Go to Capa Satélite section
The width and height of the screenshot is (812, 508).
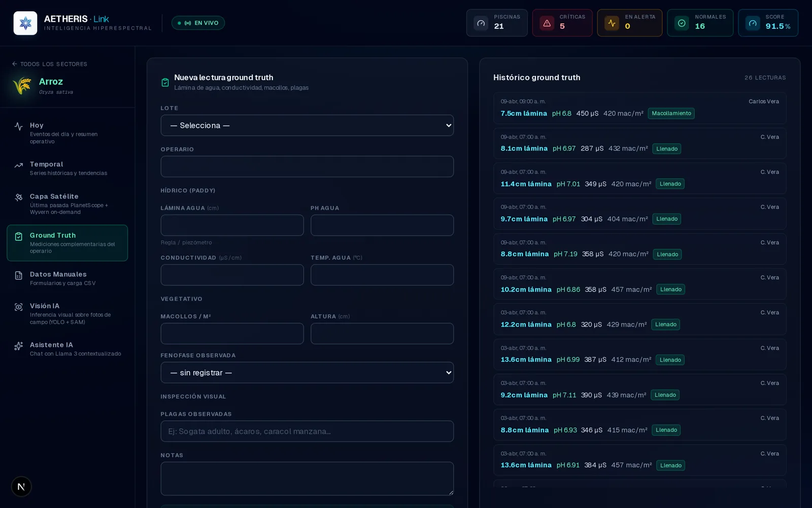(67, 204)
